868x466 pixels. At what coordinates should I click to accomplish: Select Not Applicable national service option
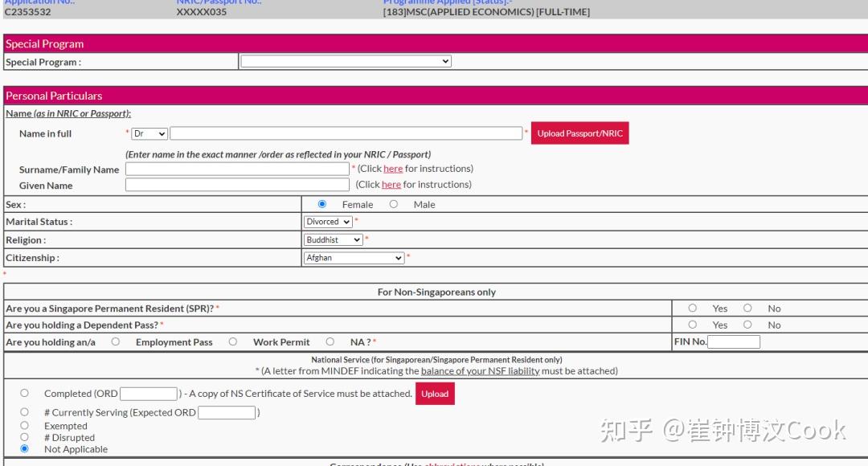[24, 449]
